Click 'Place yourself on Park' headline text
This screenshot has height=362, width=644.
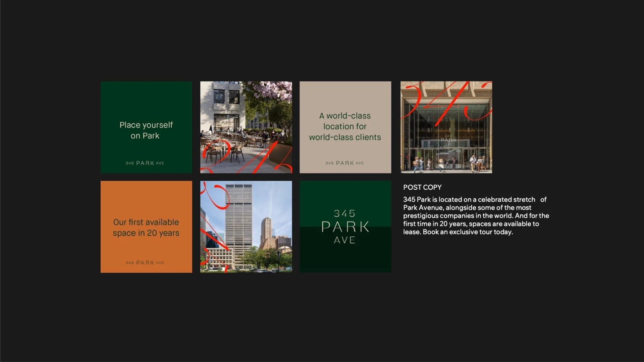click(146, 130)
